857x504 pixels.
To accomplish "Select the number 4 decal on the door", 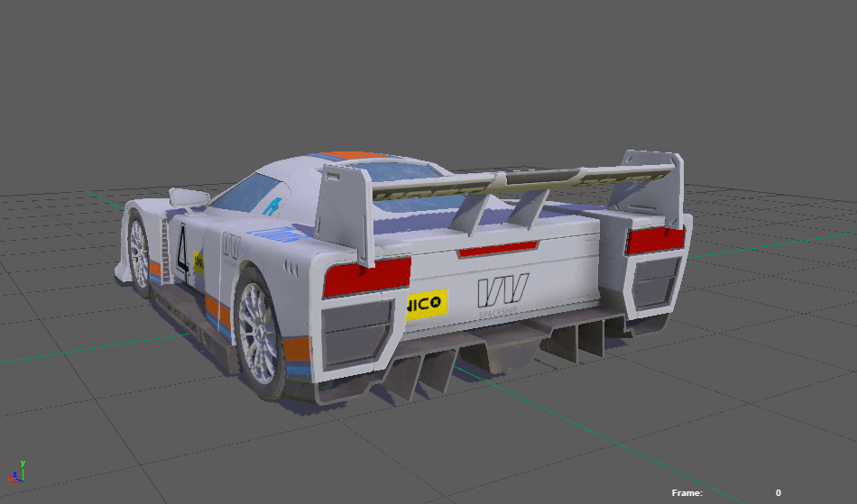I will point(184,250).
